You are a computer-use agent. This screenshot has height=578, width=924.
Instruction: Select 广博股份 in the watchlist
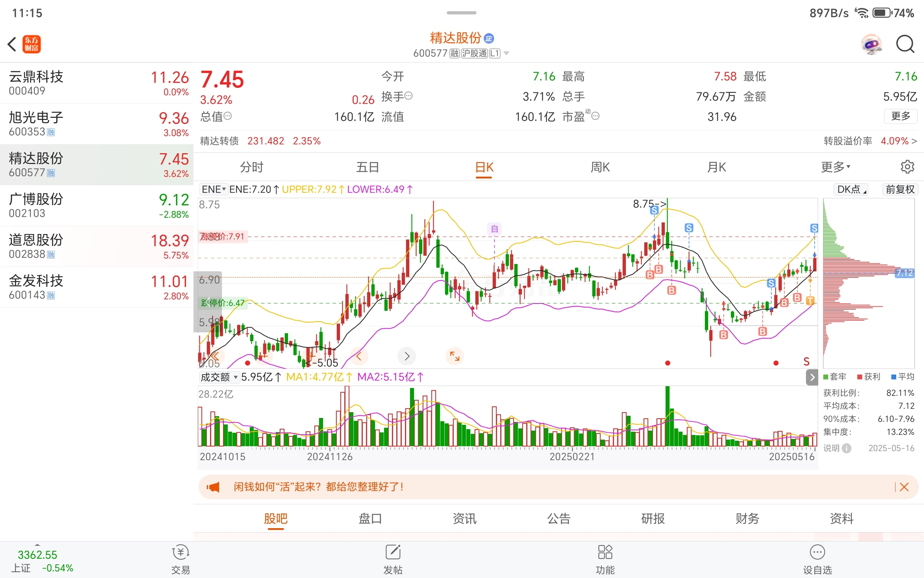coord(97,206)
